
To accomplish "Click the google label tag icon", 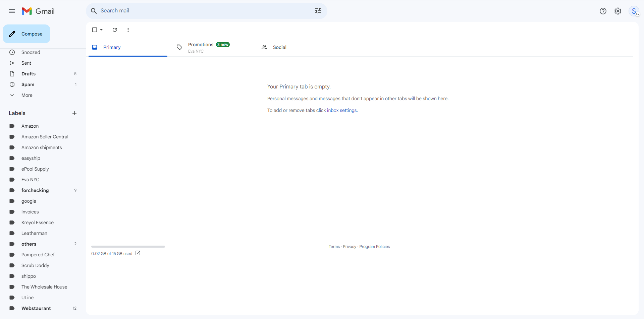I will pos(12,201).
